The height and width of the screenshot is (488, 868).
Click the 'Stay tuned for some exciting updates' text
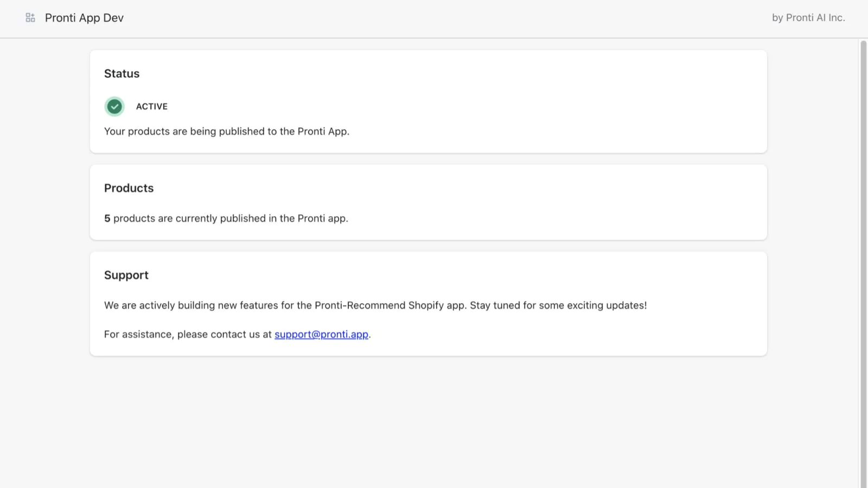click(x=558, y=306)
